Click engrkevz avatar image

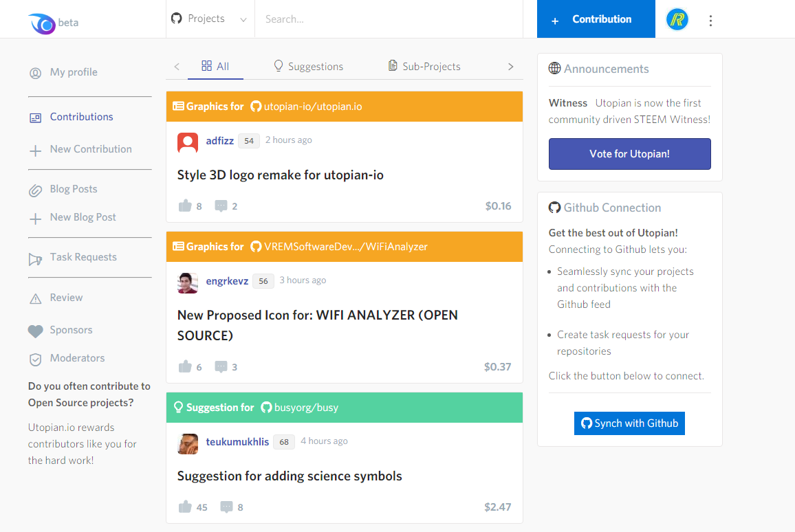pos(188,282)
